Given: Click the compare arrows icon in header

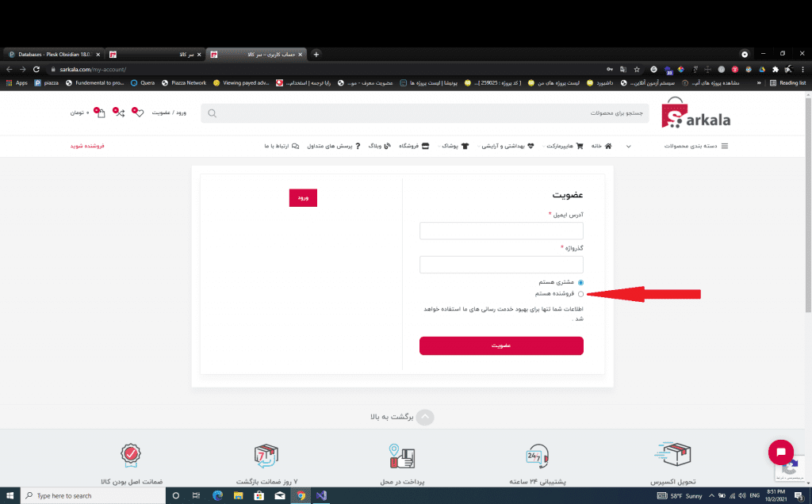Looking at the screenshot, I should click(120, 113).
